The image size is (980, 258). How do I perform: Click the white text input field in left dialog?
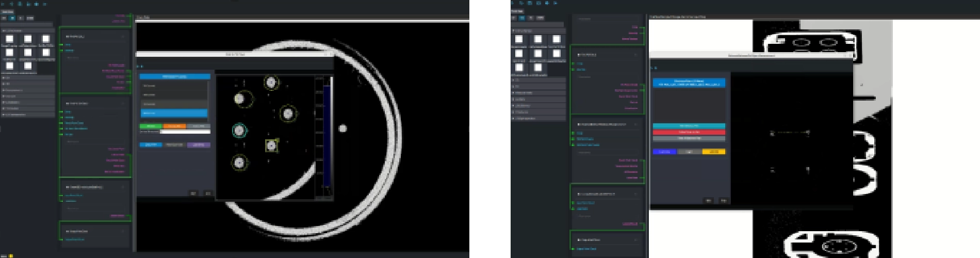pos(185,132)
